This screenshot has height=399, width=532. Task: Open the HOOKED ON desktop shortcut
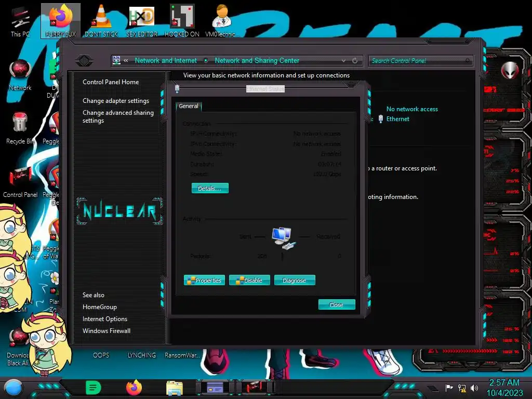tap(182, 21)
